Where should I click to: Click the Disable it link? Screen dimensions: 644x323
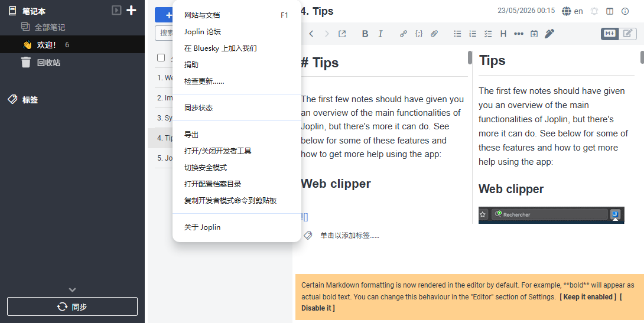click(318, 308)
